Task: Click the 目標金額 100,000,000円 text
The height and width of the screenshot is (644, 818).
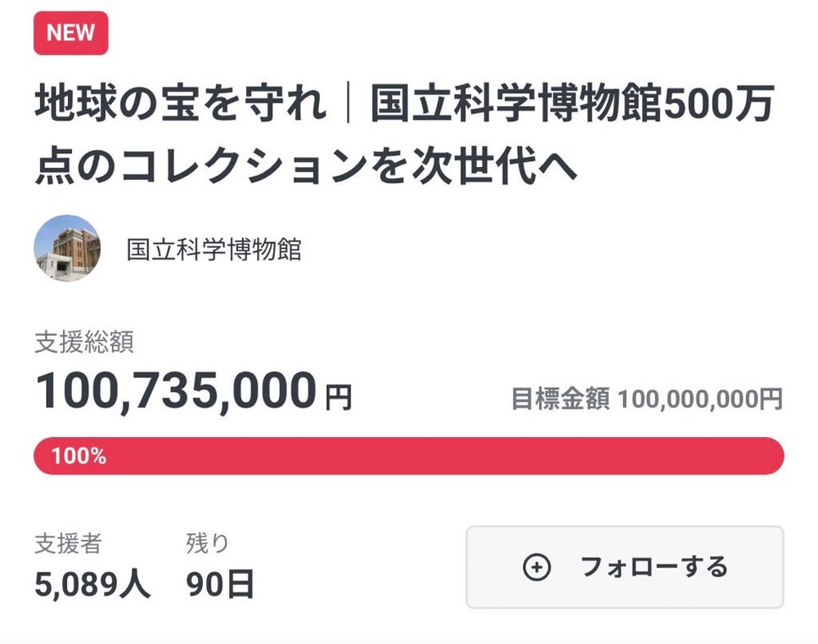Action: coord(647,399)
